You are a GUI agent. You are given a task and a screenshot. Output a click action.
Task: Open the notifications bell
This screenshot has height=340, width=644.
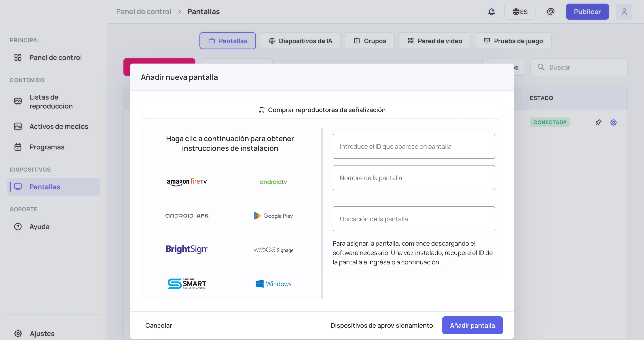491,12
